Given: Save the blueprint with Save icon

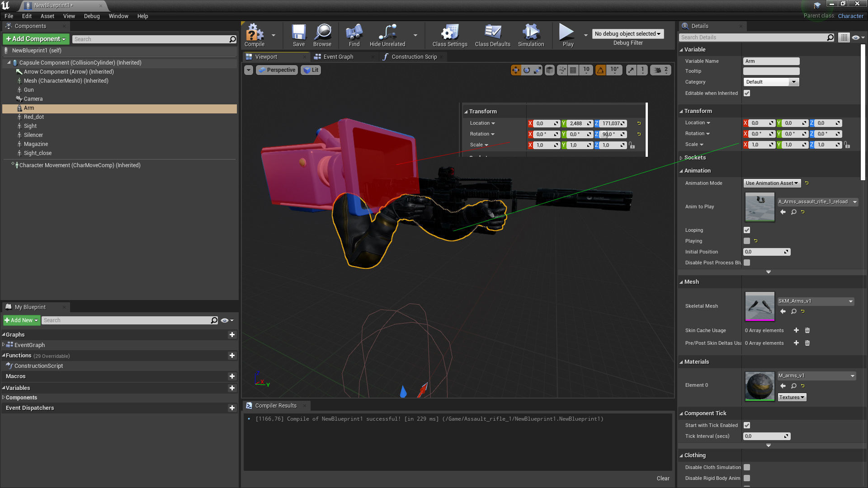Looking at the screenshot, I should pos(298,35).
